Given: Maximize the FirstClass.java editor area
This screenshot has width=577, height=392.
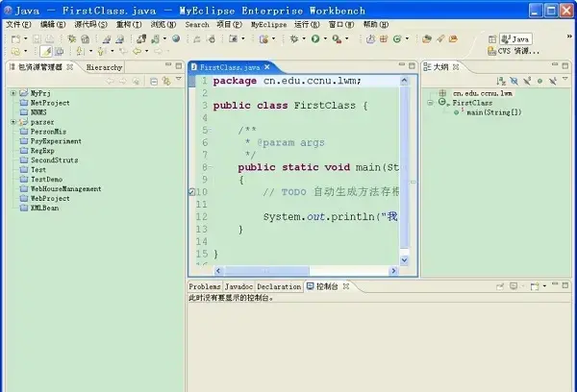Looking at the screenshot, I should click(412, 65).
